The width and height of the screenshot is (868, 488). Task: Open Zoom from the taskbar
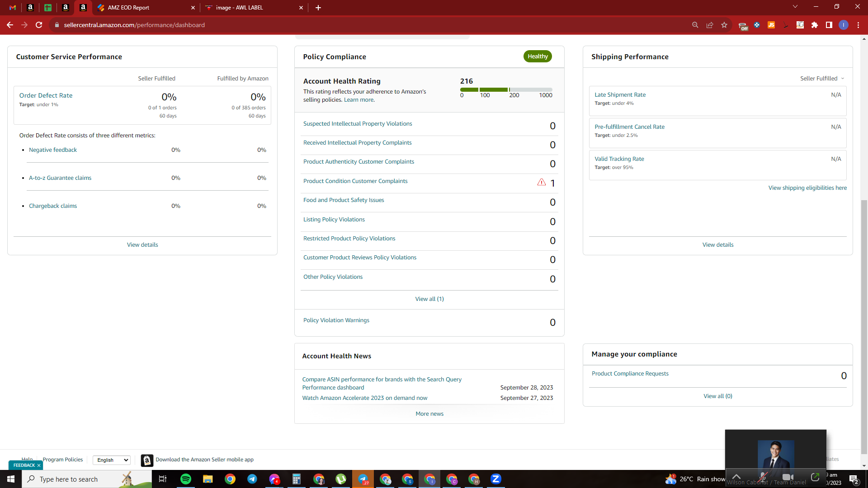(x=496, y=479)
